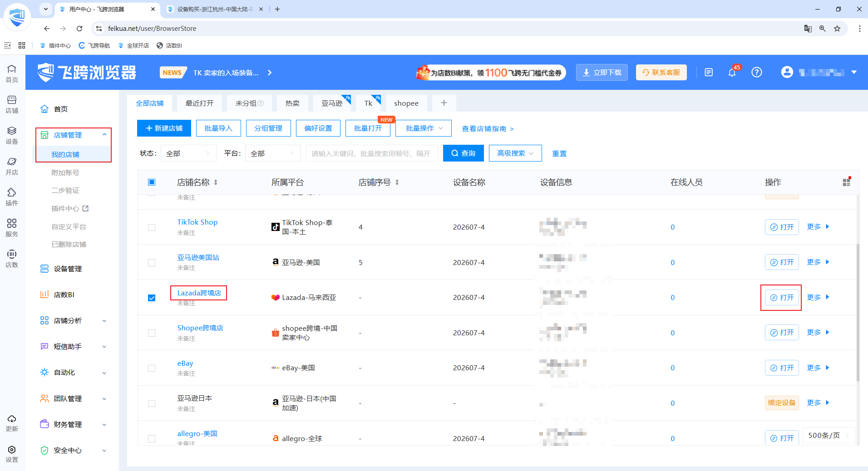The image size is (868, 471).
Task: Click 绑定设备 for the 亚马逊日本 row
Action: [x=782, y=403]
